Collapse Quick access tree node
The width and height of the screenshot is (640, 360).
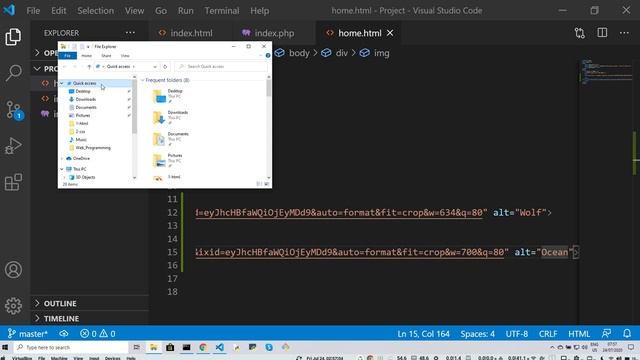point(62,83)
